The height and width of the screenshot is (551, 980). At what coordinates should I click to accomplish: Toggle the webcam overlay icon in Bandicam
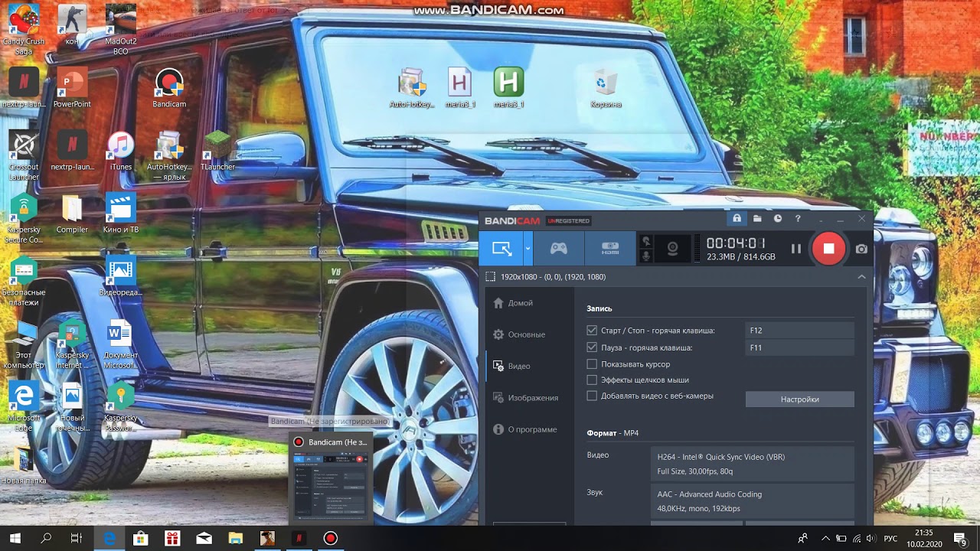coord(672,249)
